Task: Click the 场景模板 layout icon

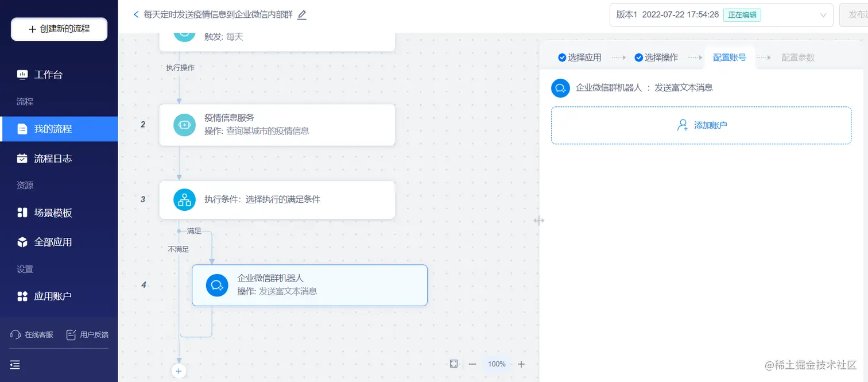Action: pos(22,213)
